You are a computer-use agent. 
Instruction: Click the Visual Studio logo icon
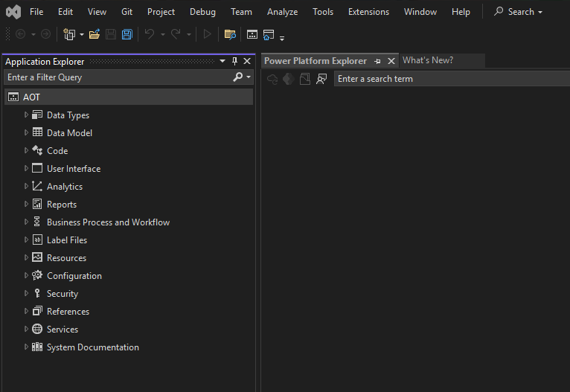pos(13,12)
